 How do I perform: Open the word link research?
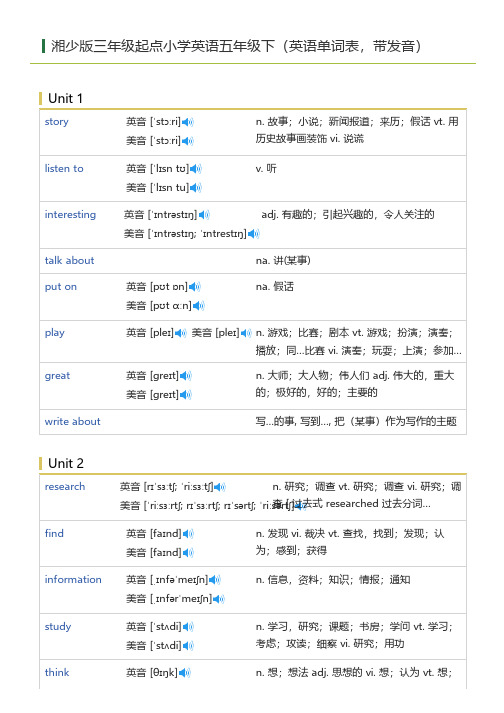(65, 487)
